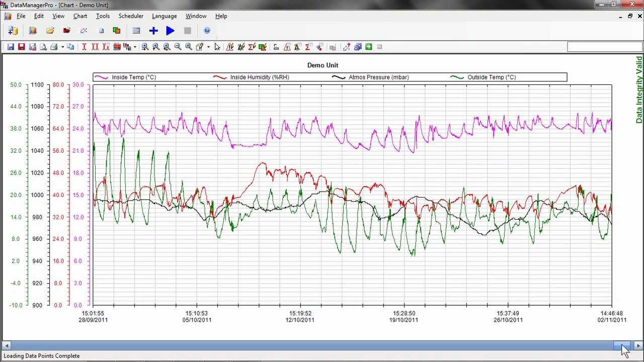Click the blue play triangle button
The height and width of the screenshot is (362, 644).
click(x=171, y=31)
